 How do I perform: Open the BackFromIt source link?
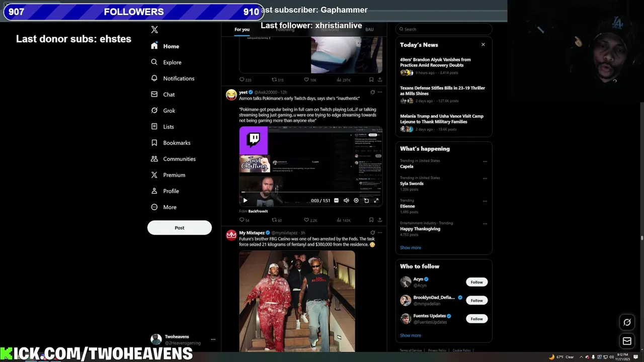[x=258, y=211]
